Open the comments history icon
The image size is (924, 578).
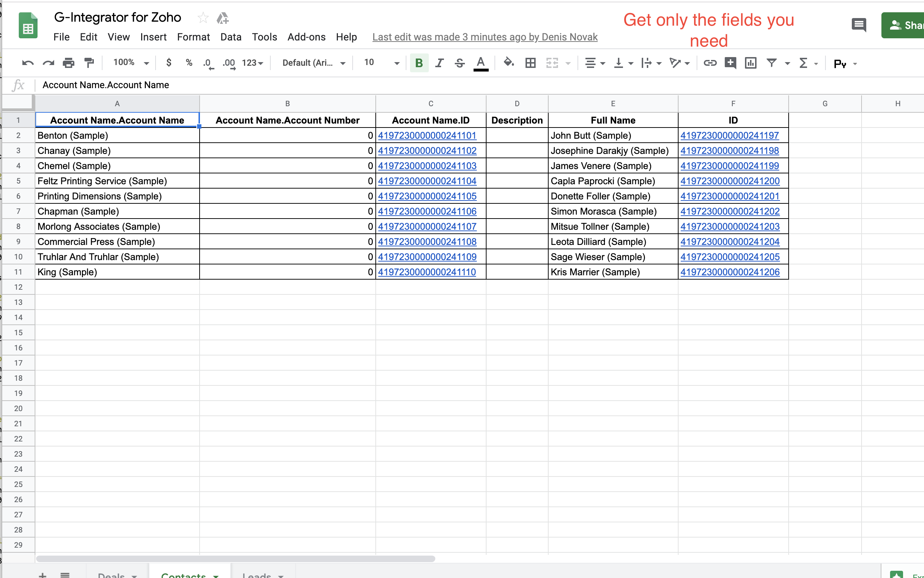[x=859, y=25]
